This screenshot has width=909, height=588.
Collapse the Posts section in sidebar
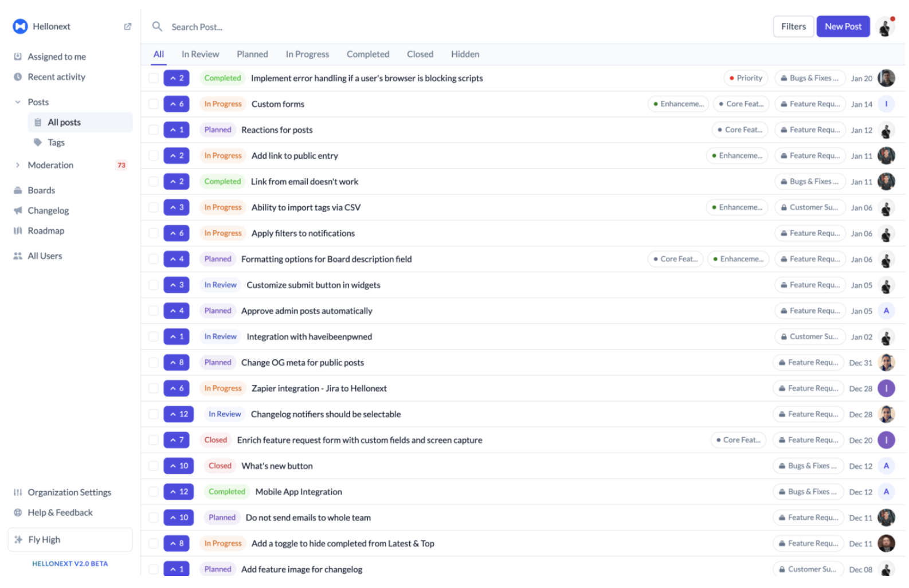[x=18, y=102]
